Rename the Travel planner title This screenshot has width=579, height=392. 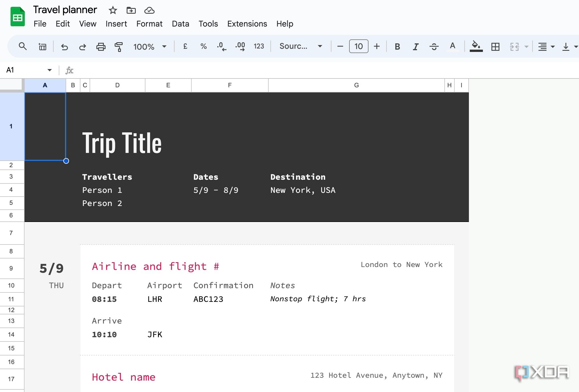click(65, 10)
